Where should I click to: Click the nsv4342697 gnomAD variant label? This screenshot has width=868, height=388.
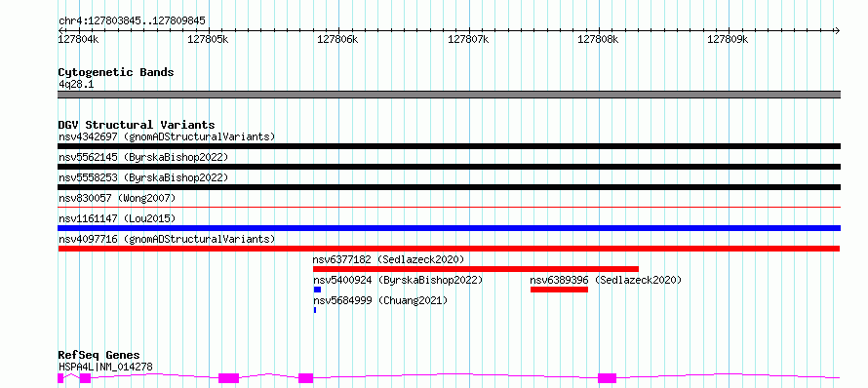click(167, 136)
